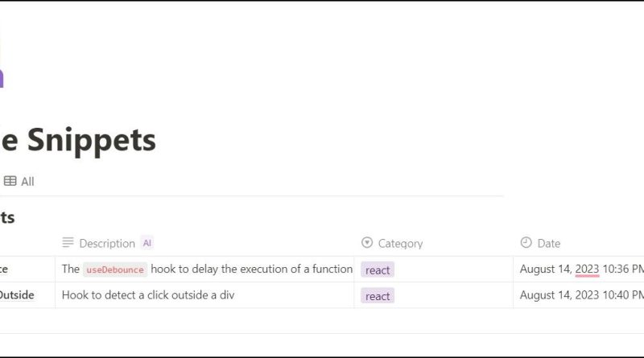Image resolution: width=644 pixels, height=358 pixels.
Task: Open the first row name cell
Action: pos(27,270)
